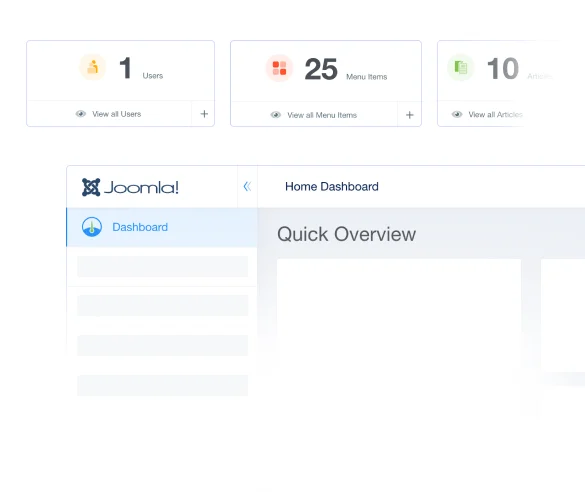The width and height of the screenshot is (585, 492).
Task: Click the 25 Menu Items count
Action: [x=321, y=69]
